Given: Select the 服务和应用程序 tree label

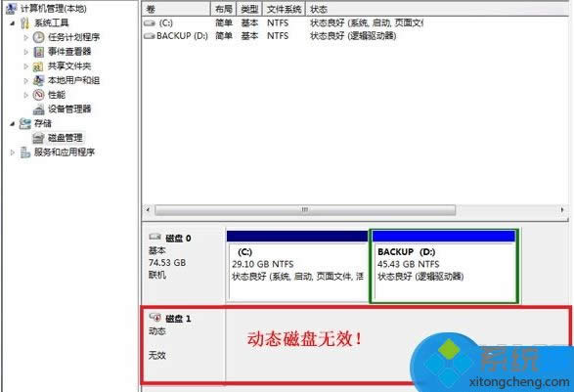Looking at the screenshot, I should (x=65, y=152).
